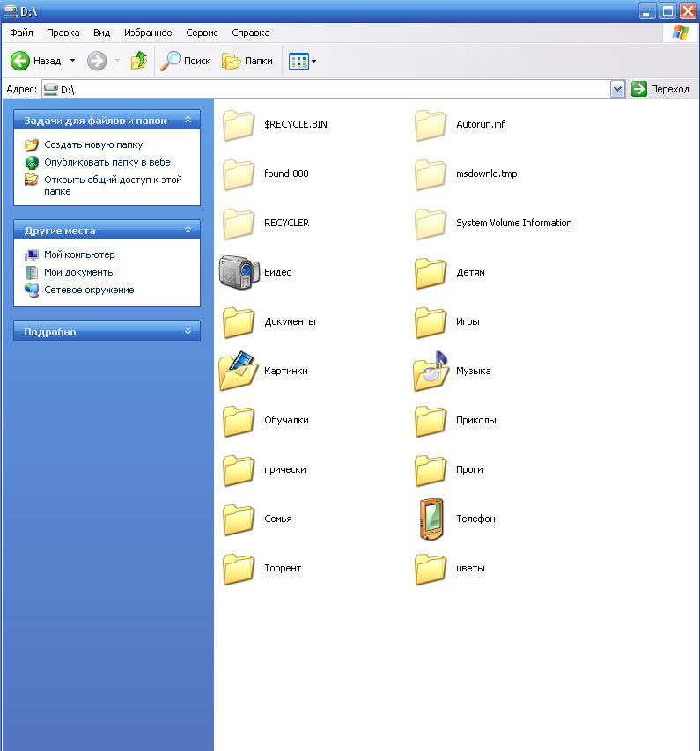Image resolution: width=700 pixels, height=751 pixels.
Task: Select the Семья folder icon
Action: (x=238, y=520)
